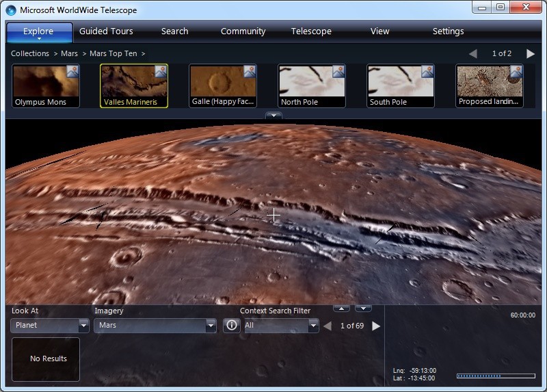
Task: Click the 1 of 2 page indicator
Action: tap(502, 53)
